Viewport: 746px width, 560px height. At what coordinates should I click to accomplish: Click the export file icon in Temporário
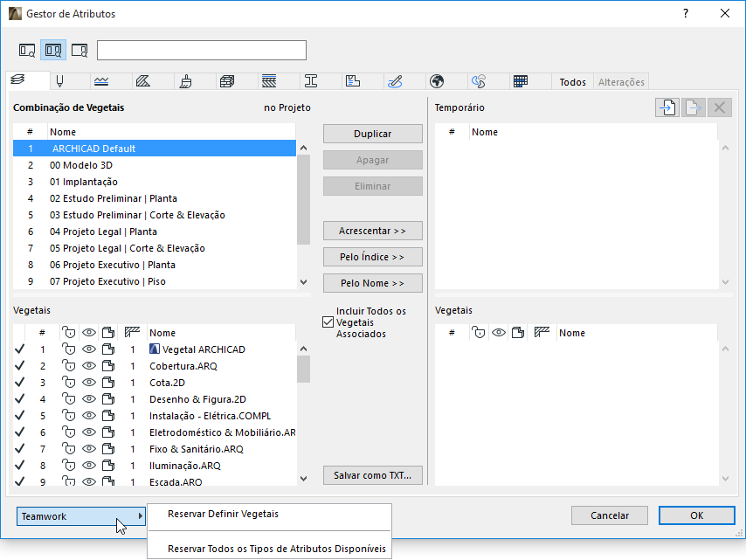pyautogui.click(x=694, y=107)
